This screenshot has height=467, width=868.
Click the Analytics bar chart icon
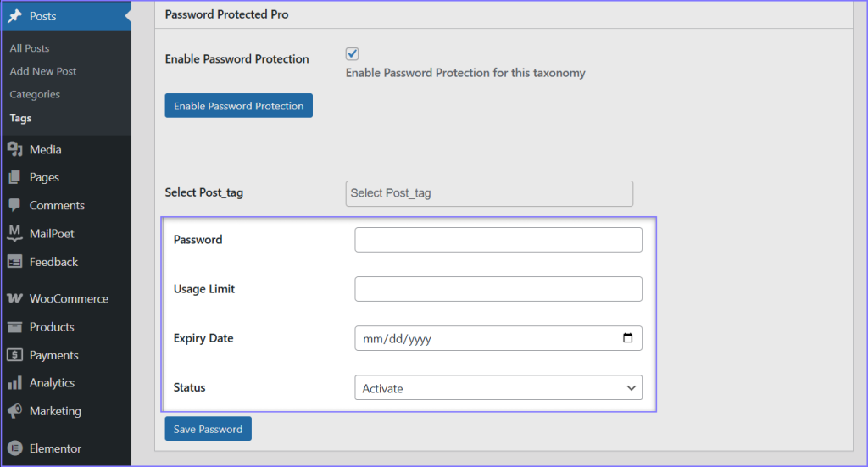point(14,383)
